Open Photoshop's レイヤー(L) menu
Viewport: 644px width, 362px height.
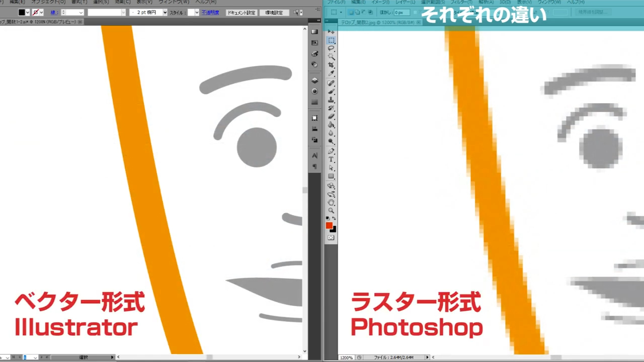click(x=407, y=2)
